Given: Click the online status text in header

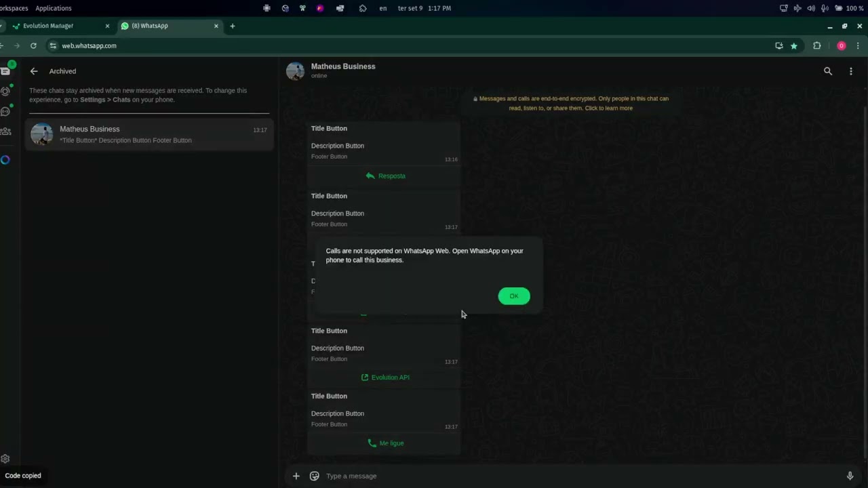Looking at the screenshot, I should tap(319, 76).
